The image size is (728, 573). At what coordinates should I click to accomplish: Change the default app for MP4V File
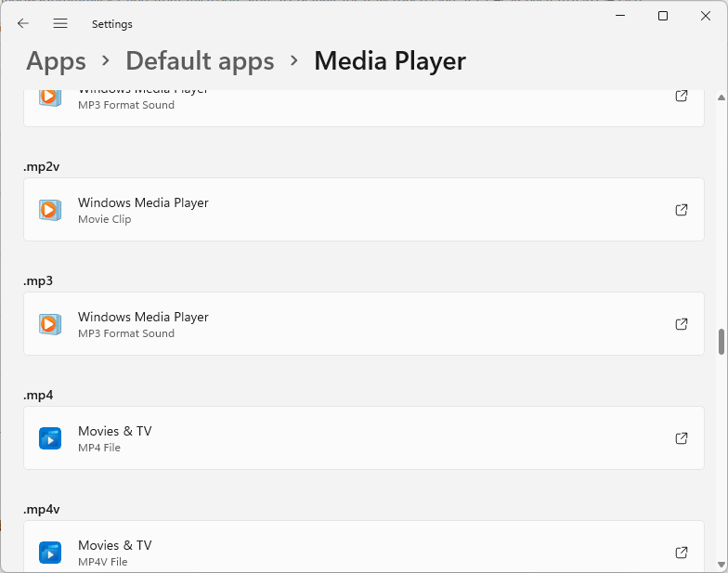364,546
